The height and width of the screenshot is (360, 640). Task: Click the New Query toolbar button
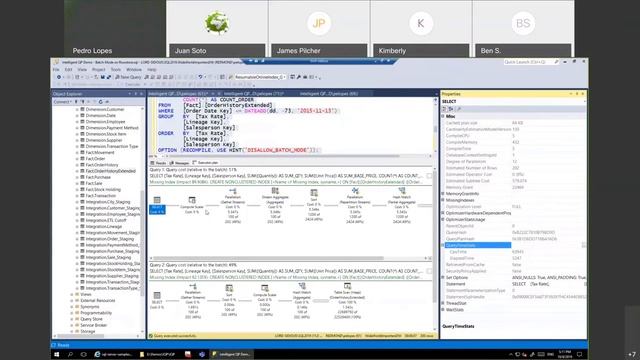point(128,77)
